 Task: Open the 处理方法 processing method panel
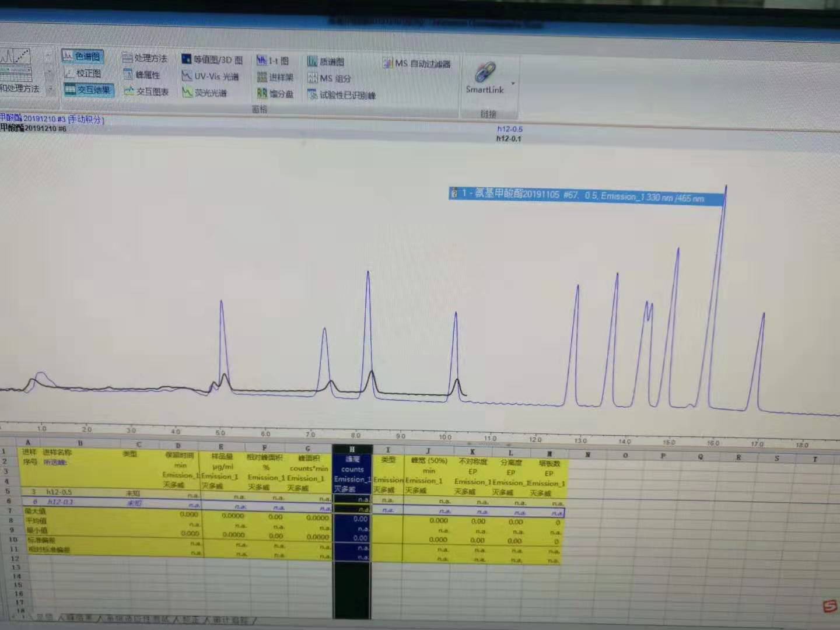tap(145, 58)
